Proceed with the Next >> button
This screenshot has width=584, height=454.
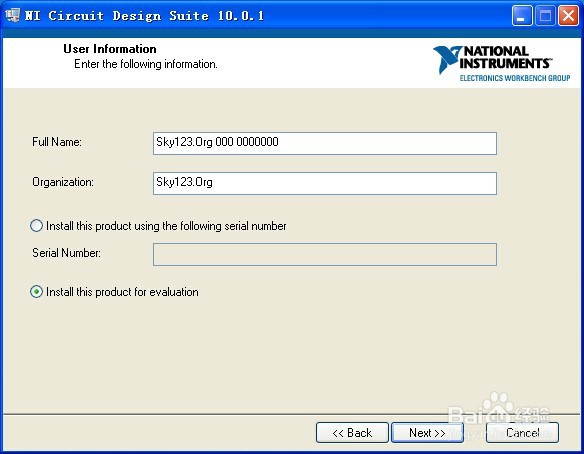(x=427, y=433)
